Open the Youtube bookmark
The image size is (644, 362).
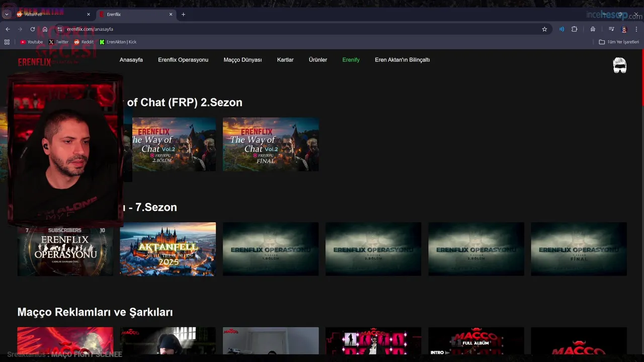[31, 42]
